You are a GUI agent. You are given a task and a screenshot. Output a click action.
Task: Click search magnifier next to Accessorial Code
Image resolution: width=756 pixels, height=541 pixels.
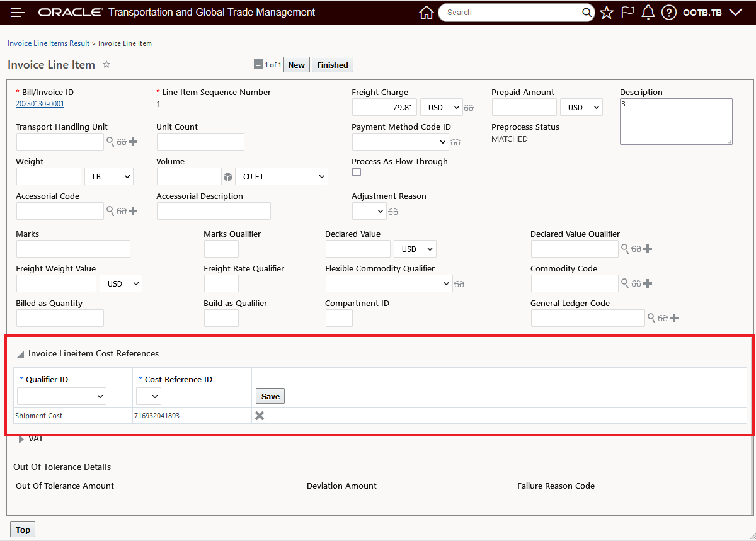(110, 211)
